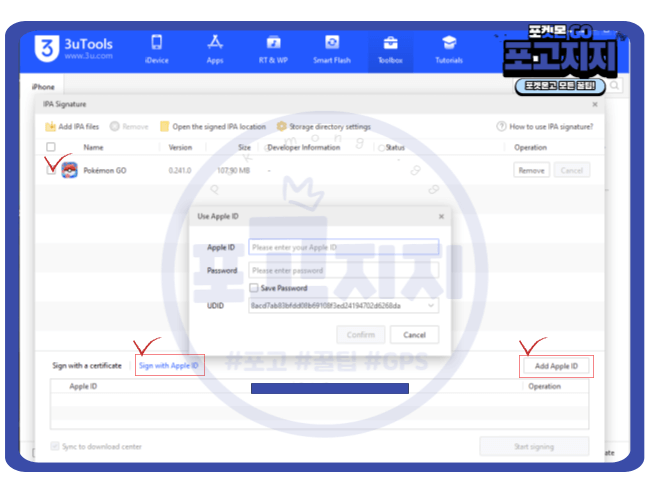Select the iPhone tab
The image size is (650, 500).
click(x=43, y=87)
